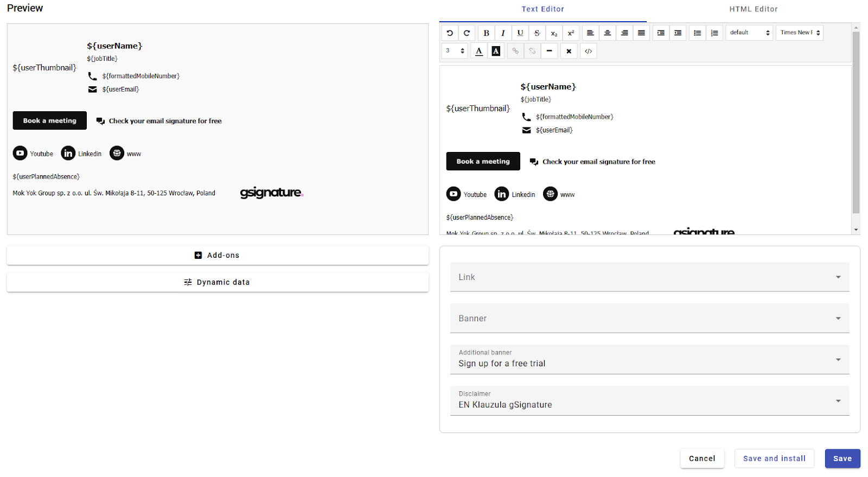Insert a hyperlink with link icon

(x=515, y=51)
